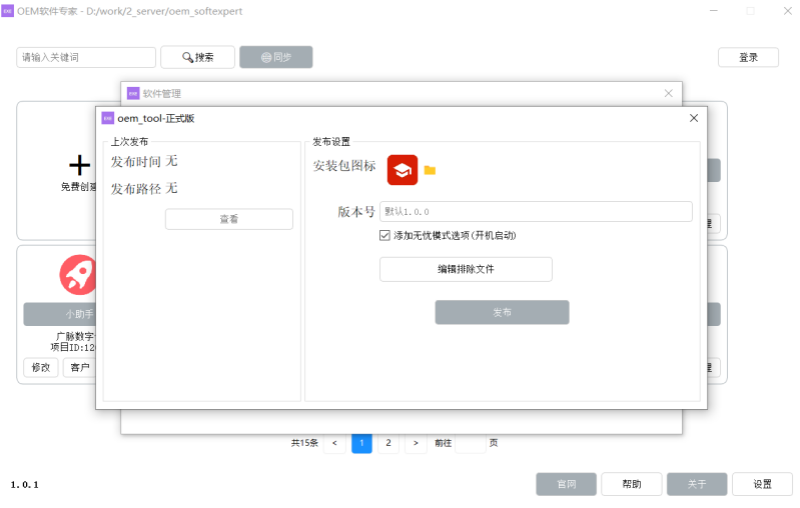Click the red rocket project icon
The image size is (800, 508).
point(78,275)
